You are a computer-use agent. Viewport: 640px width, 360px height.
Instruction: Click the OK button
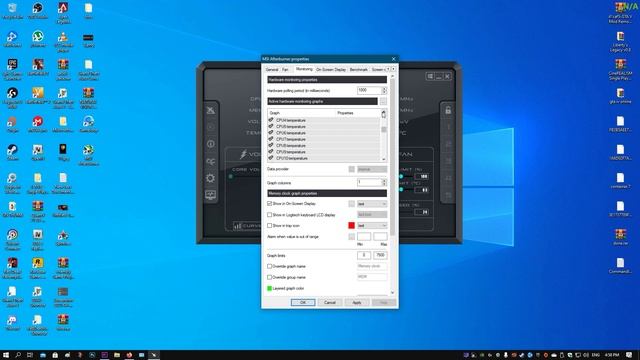[x=303, y=302]
